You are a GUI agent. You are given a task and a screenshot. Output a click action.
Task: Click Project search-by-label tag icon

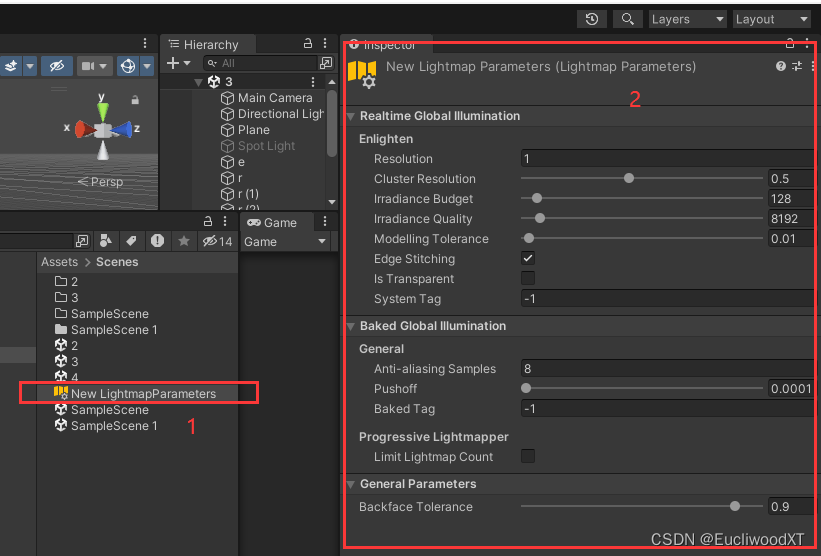click(x=131, y=241)
